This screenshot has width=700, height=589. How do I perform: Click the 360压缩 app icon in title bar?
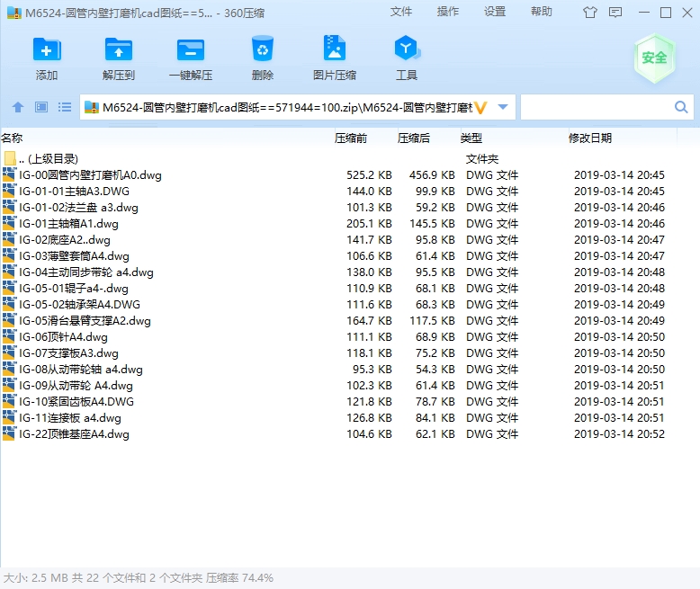[14, 13]
